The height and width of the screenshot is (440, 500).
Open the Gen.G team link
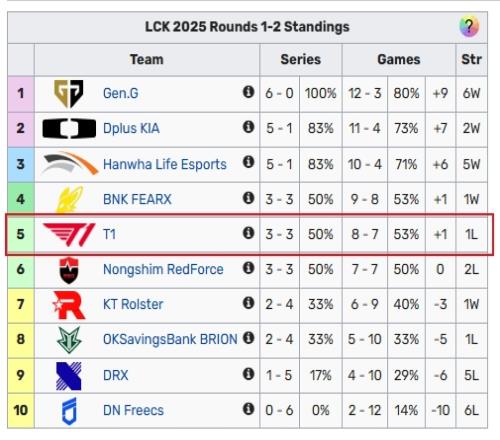pos(121,93)
